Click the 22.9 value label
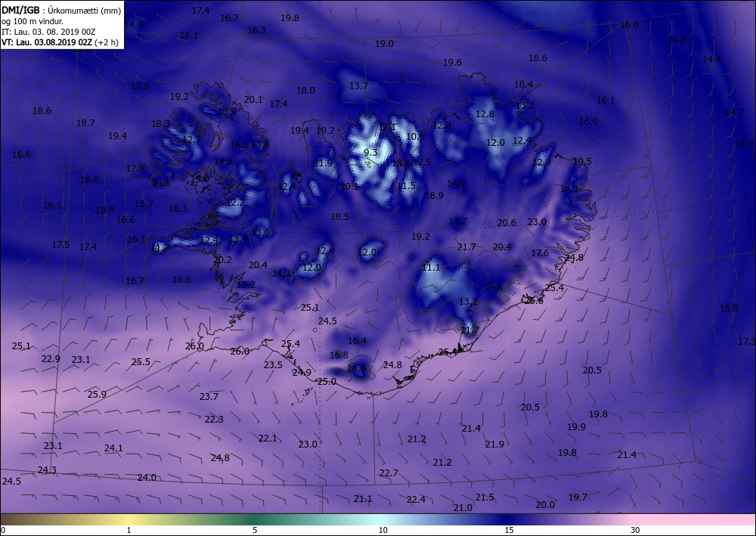This screenshot has width=756, height=536. click(x=51, y=359)
